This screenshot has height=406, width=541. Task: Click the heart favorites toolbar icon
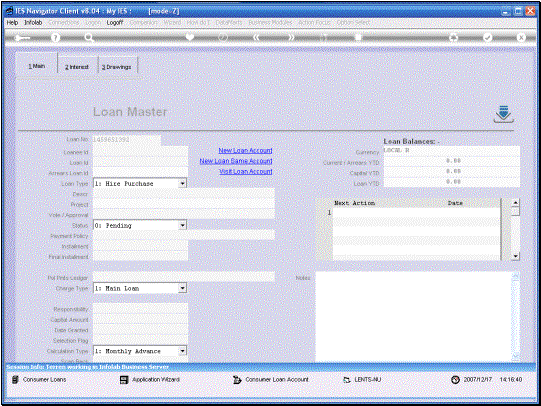pos(190,37)
